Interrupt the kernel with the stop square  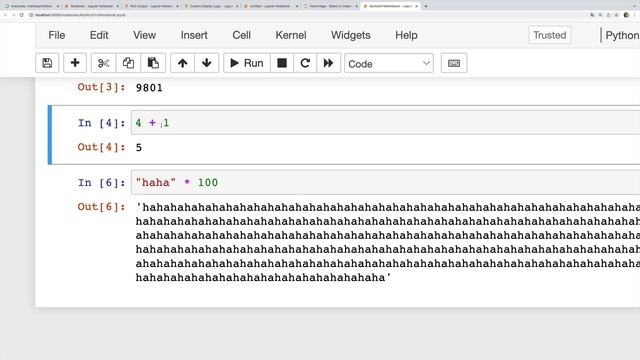(282, 63)
